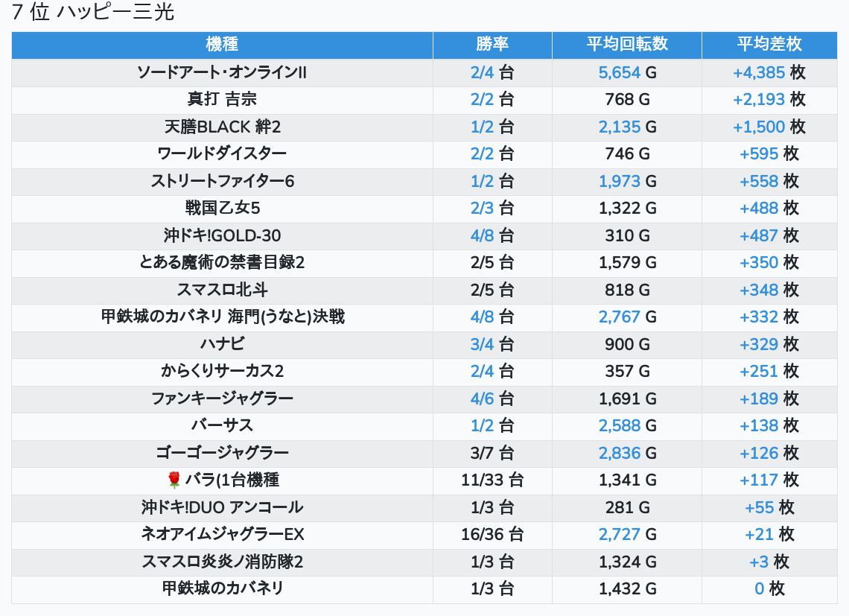Screen dimensions: 849x616
Task: Click the 768 G average spins value
Action: [627, 100]
